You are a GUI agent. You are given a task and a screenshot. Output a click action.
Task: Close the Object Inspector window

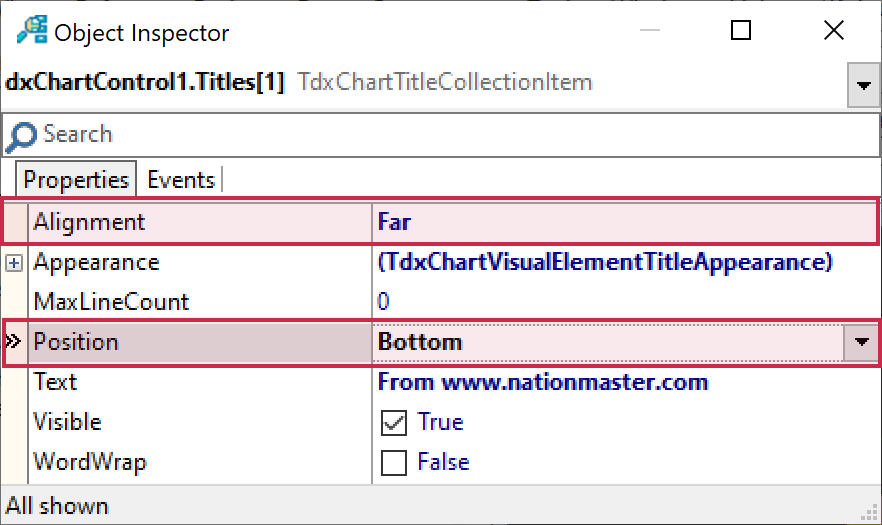click(x=833, y=31)
